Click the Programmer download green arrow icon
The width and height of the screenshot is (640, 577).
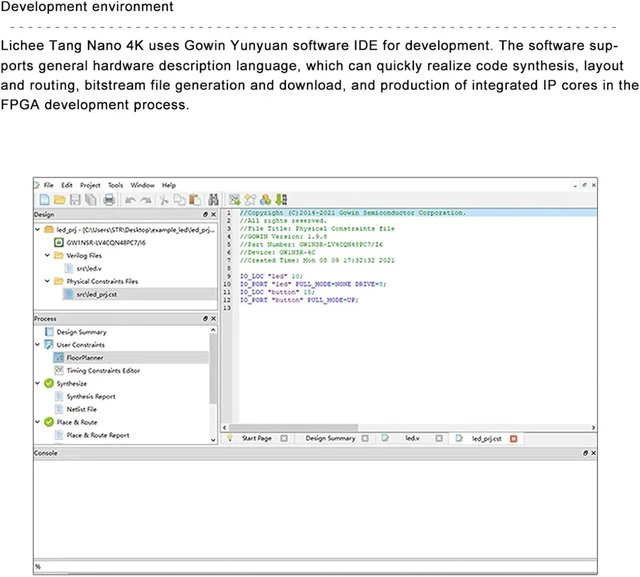(281, 200)
